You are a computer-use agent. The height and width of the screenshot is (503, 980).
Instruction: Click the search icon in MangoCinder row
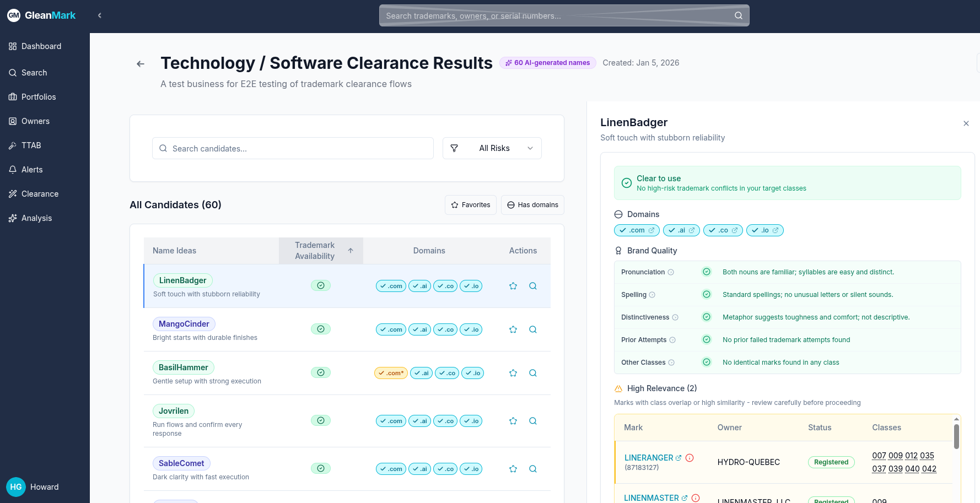point(533,329)
